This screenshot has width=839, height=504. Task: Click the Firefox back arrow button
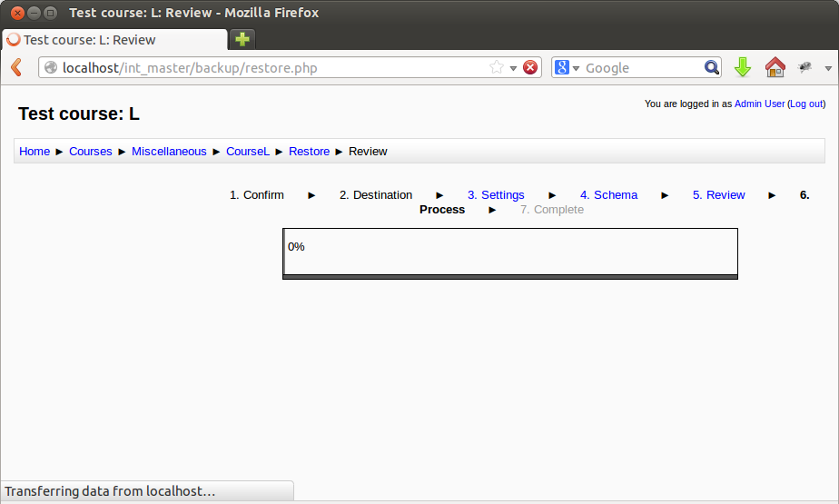click(x=16, y=67)
